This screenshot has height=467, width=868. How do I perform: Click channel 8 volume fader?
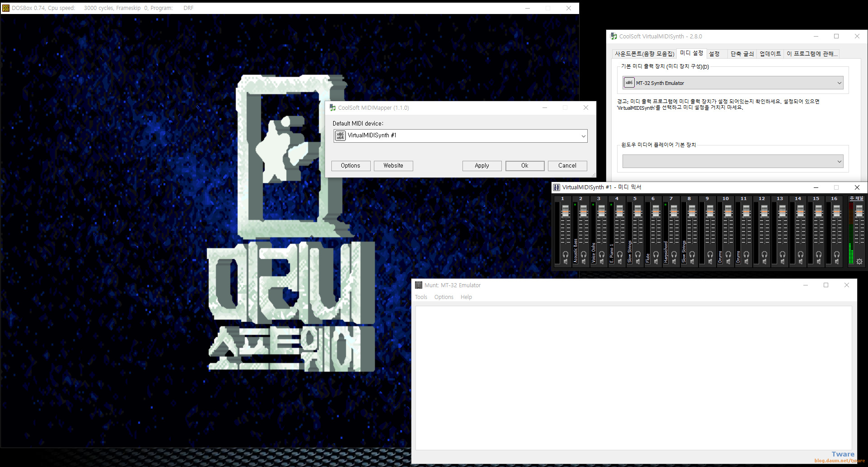pyautogui.click(x=692, y=210)
